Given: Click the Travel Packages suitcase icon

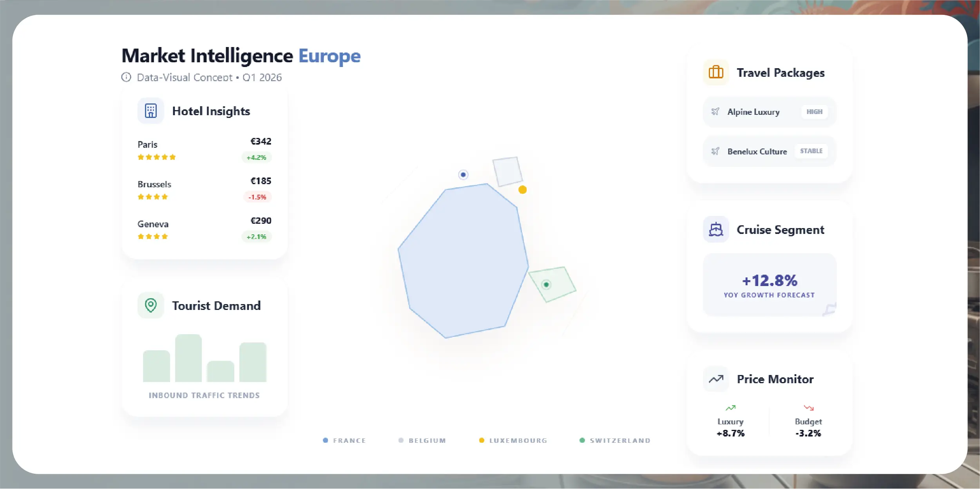Looking at the screenshot, I should tap(716, 72).
